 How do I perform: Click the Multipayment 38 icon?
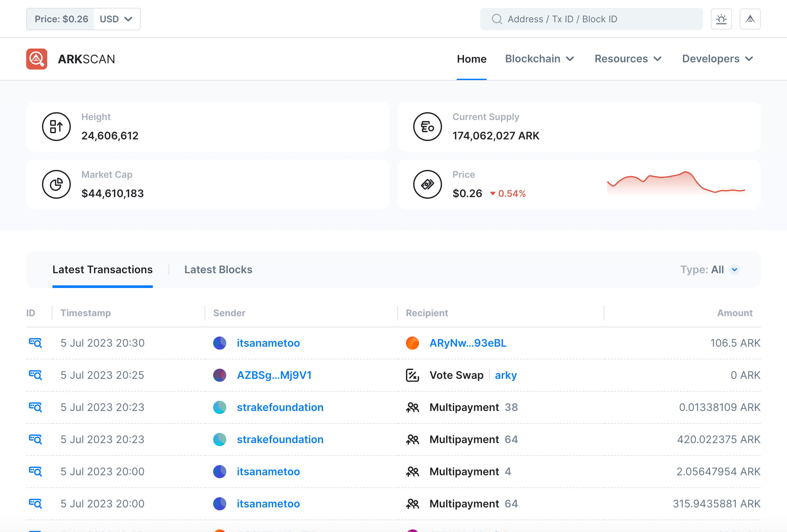click(412, 407)
